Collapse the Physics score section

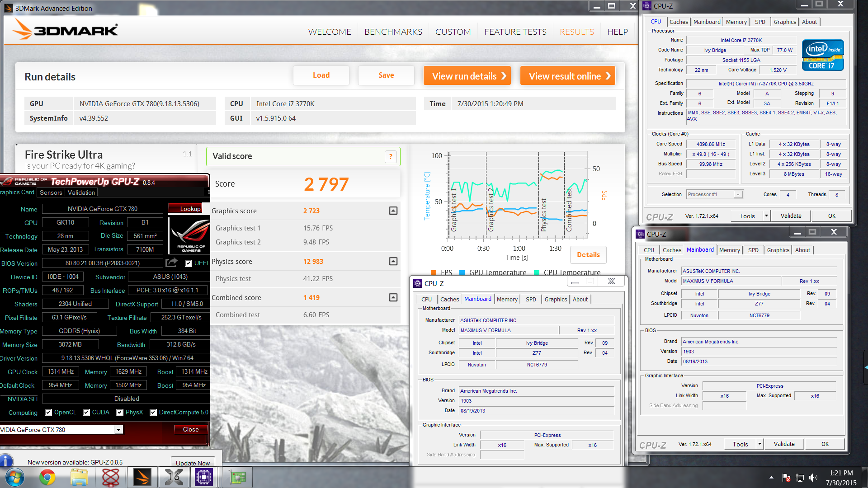point(393,261)
